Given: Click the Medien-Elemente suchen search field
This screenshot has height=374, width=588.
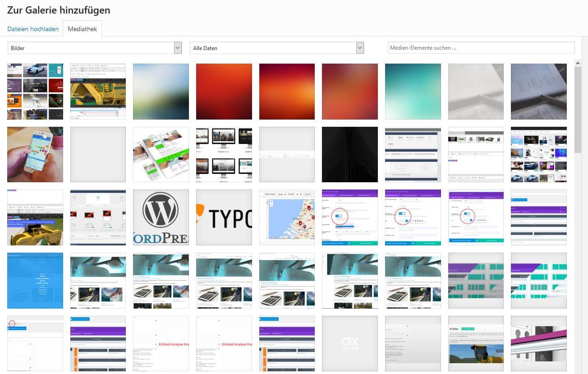Looking at the screenshot, I should (x=481, y=48).
